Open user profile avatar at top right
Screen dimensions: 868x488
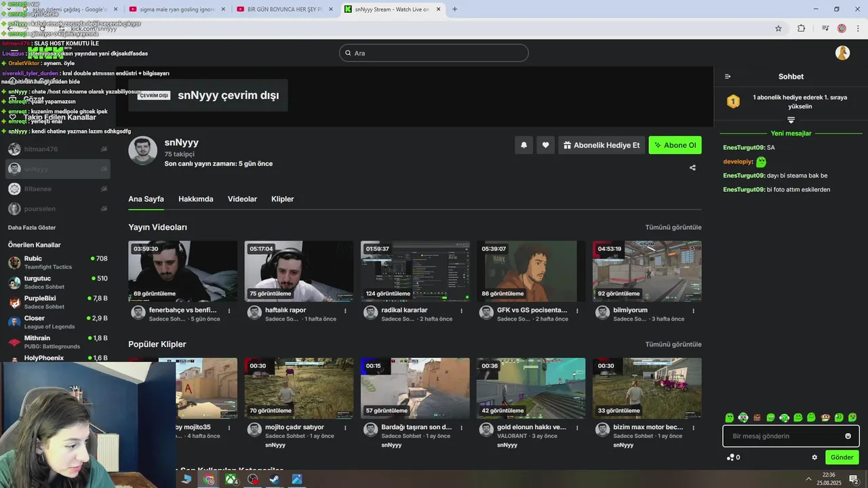pyautogui.click(x=843, y=53)
